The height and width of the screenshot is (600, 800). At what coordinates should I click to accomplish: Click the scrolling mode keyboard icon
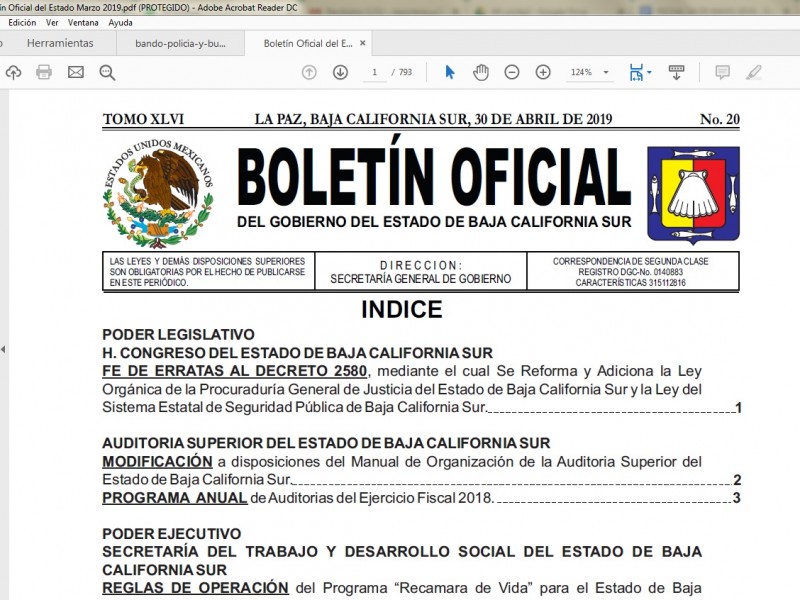pyautogui.click(x=676, y=72)
